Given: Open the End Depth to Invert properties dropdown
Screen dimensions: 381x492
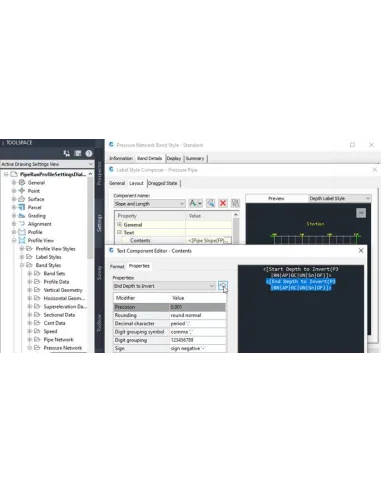Looking at the screenshot, I should [164, 286].
